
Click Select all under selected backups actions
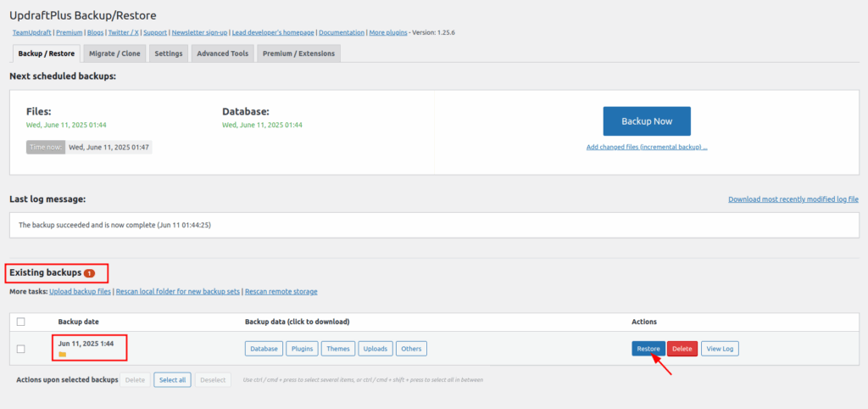coord(173,379)
